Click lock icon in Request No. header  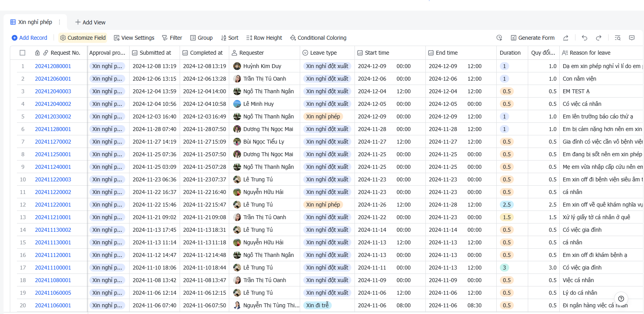pos(37,53)
